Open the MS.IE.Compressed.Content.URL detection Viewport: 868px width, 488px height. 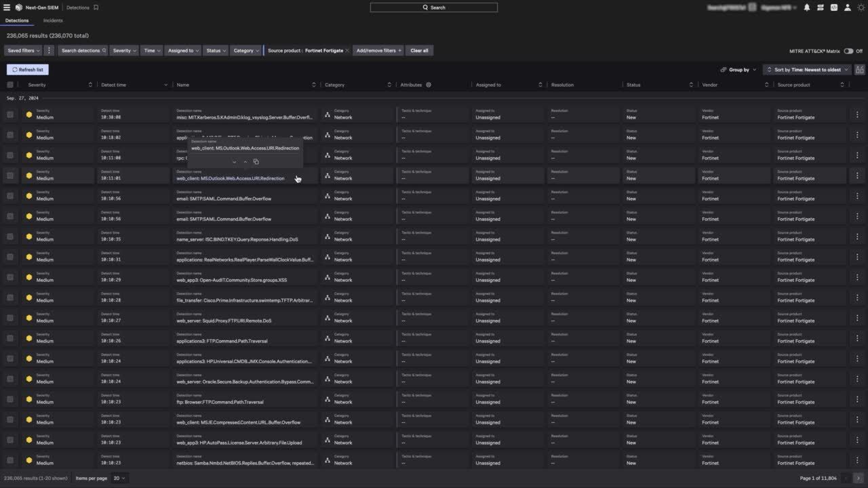click(238, 422)
